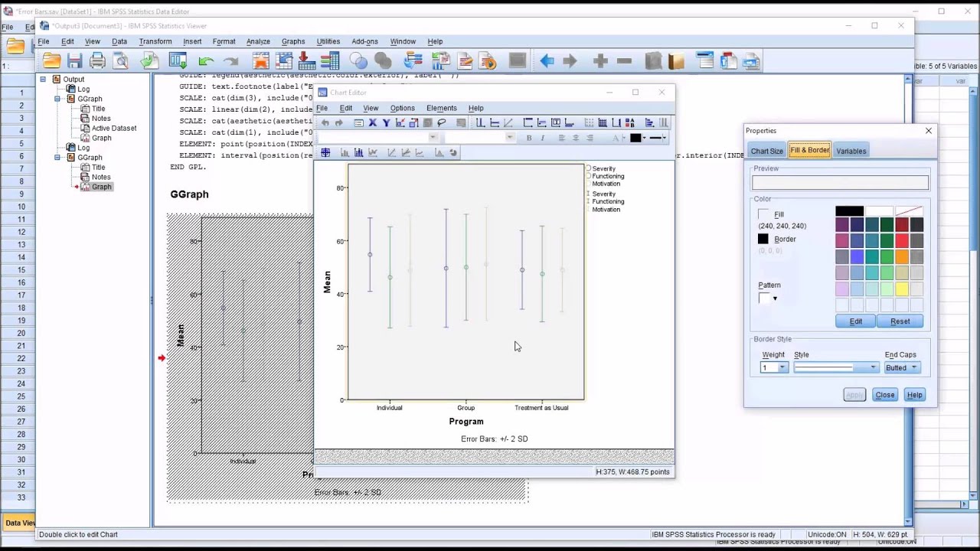This screenshot has width=980, height=551.
Task: Click the Edit button under color palette
Action: click(x=856, y=321)
